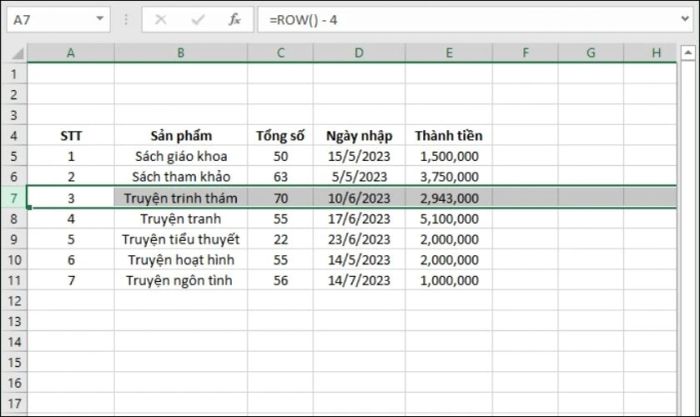700x417 pixels.
Task: Select cell Truyện hoạt hình
Action: tap(180, 259)
